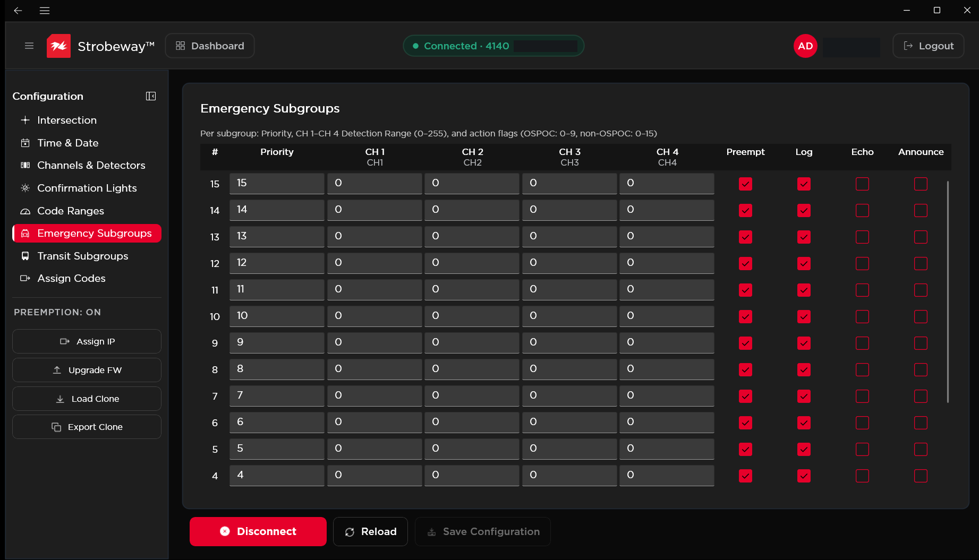Click the Emergency Subgroups page title

pyautogui.click(x=270, y=108)
